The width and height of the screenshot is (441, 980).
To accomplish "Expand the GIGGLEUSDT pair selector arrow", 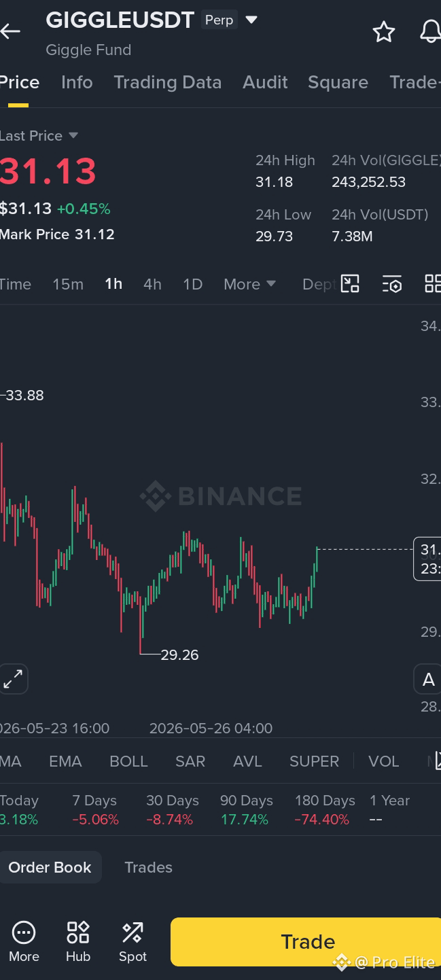I will 251,20.
